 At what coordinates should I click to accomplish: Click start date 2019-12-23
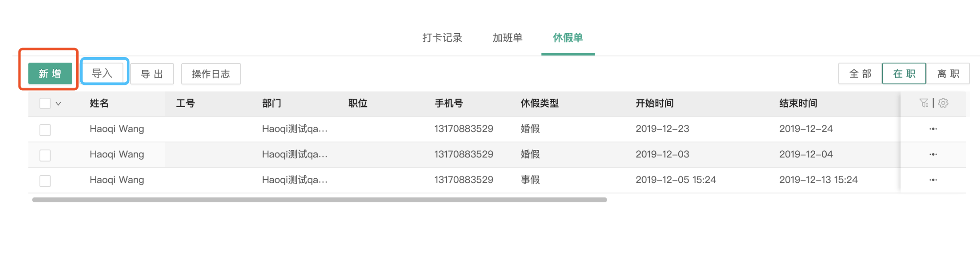point(662,129)
